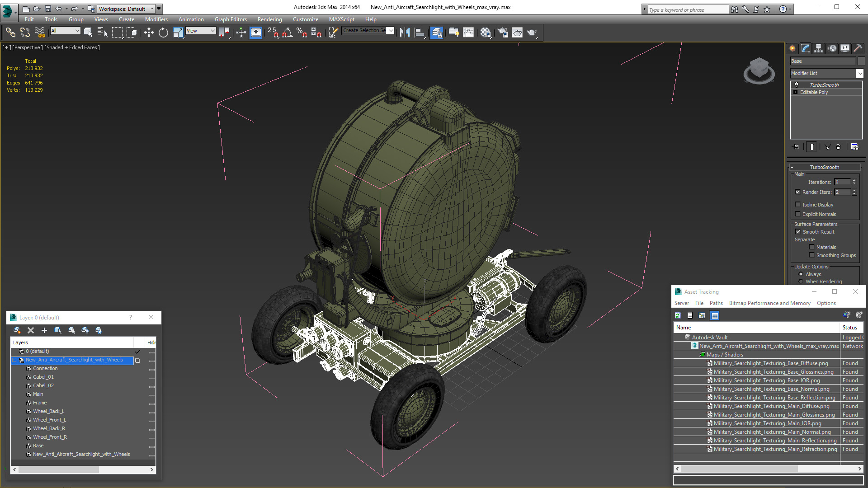Click the Shaded + Edged Faces viewport label
This screenshot has width=868, height=488.
click(x=72, y=47)
